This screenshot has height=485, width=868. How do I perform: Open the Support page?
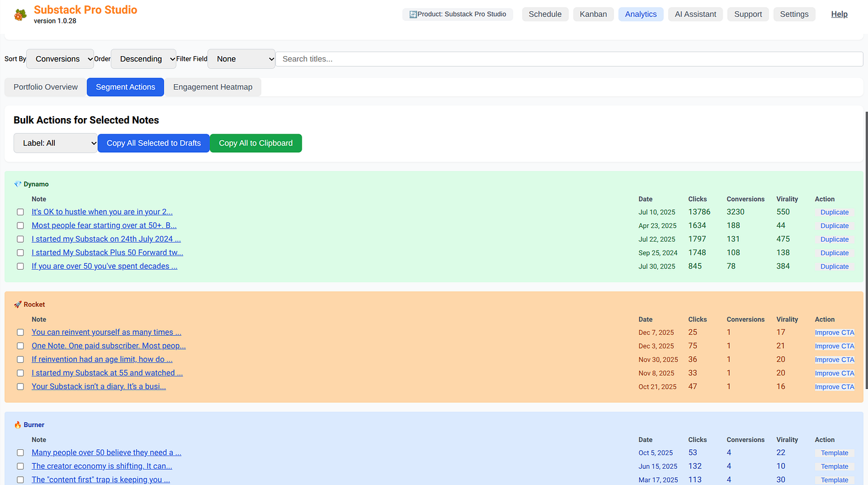(748, 14)
